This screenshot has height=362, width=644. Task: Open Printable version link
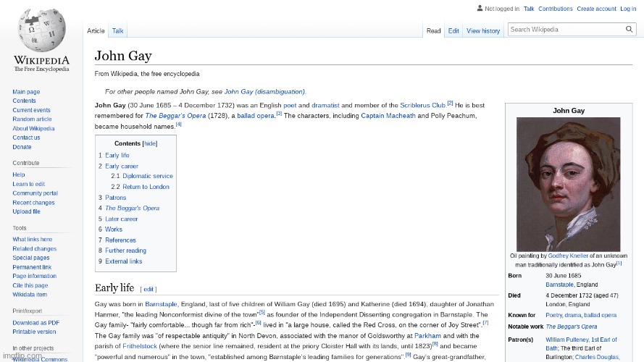click(34, 332)
